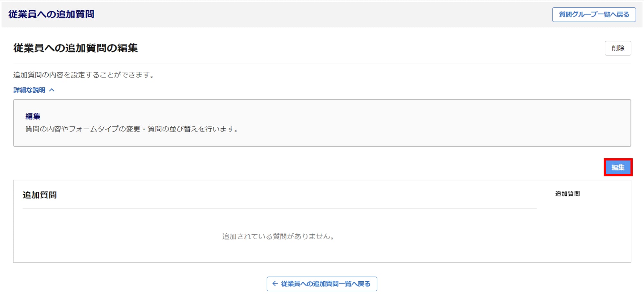Viewport: 644px width, 301px height.
Task: Click the chevron icon beside 詳細な説明
Action: pos(52,90)
